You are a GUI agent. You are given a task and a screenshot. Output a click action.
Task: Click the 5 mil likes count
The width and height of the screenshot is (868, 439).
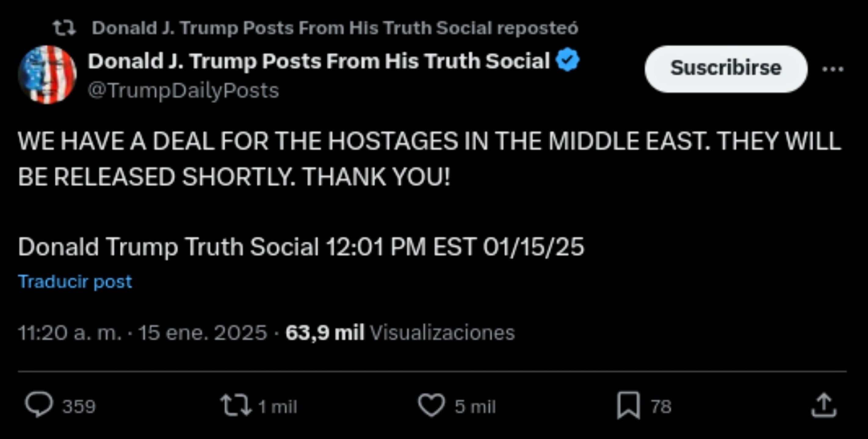[x=475, y=406]
